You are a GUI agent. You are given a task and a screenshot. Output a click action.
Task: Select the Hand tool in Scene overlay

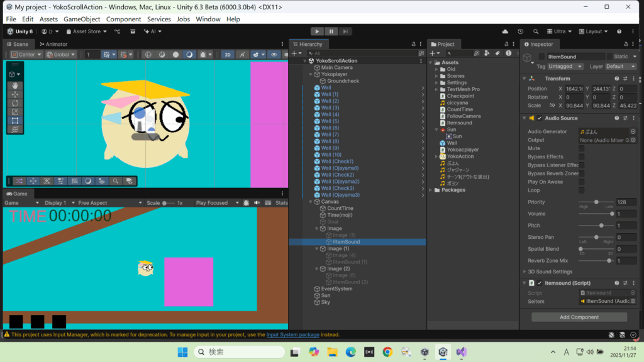(15, 85)
